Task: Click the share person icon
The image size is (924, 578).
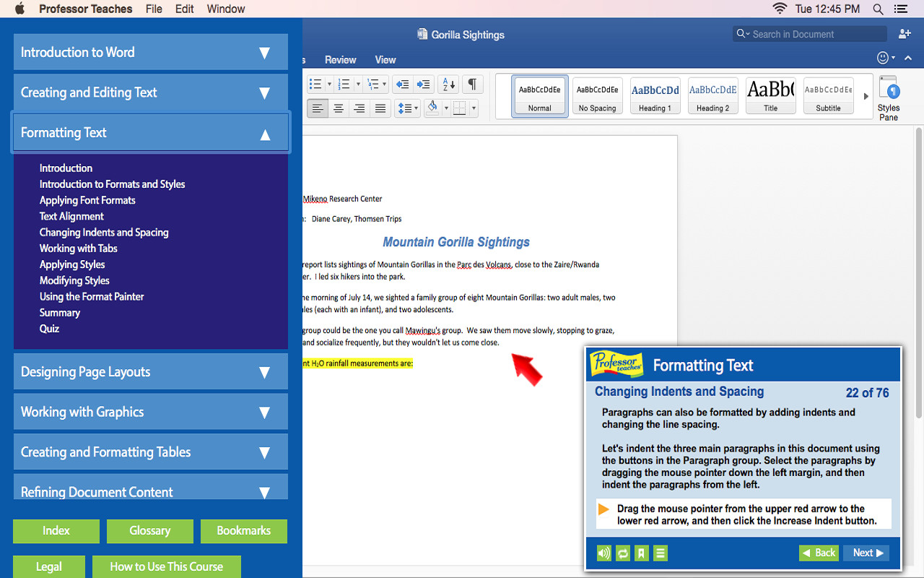Action: 905,34
